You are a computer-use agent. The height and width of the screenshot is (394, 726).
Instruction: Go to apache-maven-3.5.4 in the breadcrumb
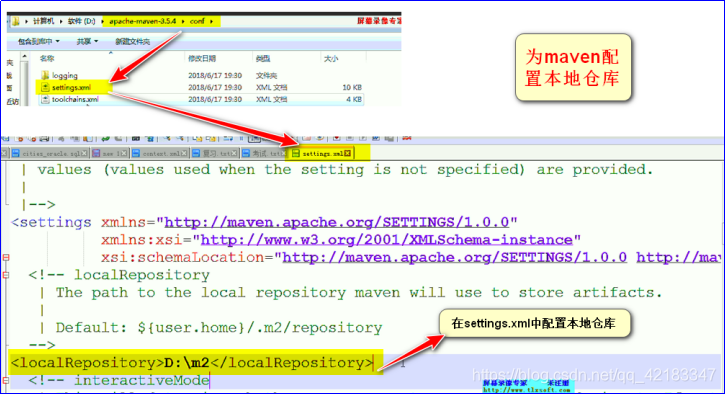click(x=143, y=21)
